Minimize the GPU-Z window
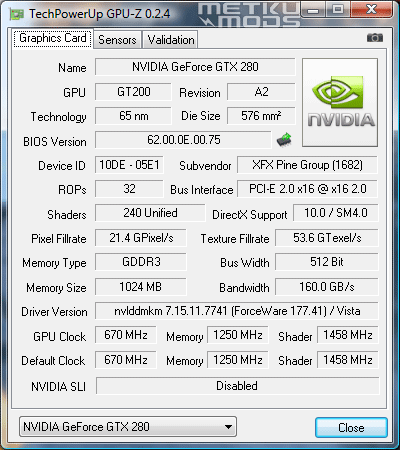 point(313,10)
